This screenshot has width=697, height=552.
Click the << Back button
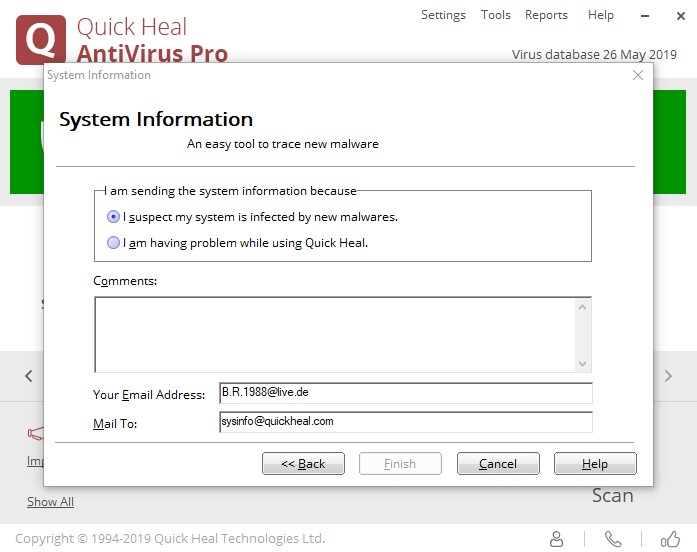pyautogui.click(x=303, y=464)
